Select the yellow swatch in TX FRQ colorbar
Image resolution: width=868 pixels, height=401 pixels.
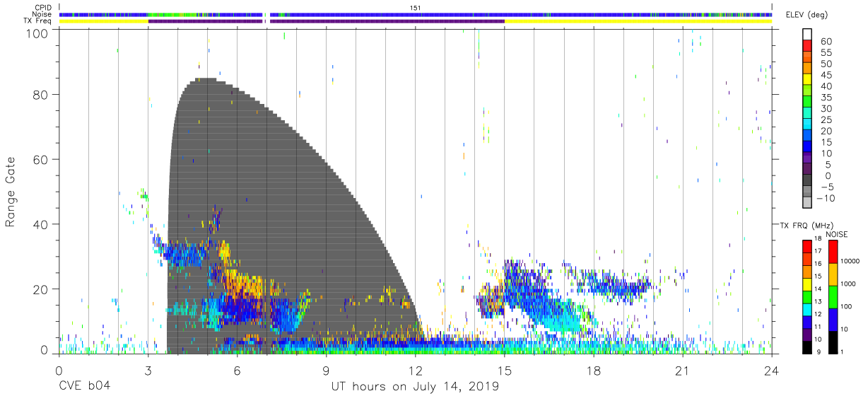click(x=807, y=284)
